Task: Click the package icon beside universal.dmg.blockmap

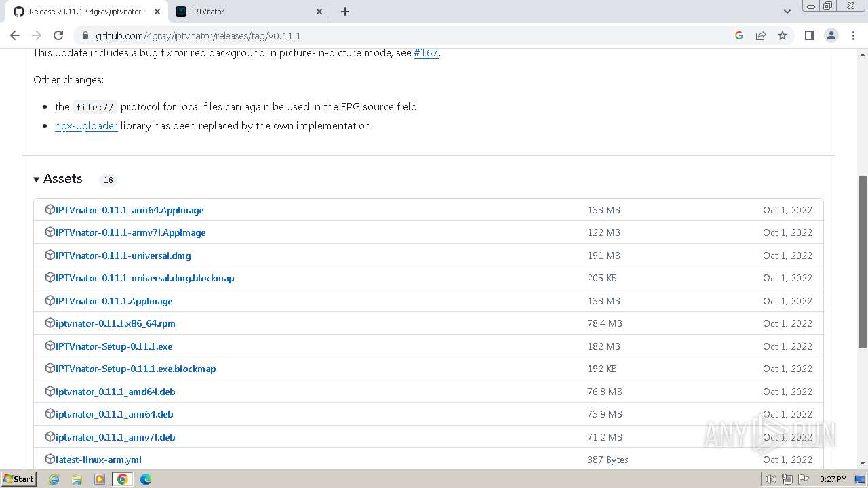Action: 50,278
